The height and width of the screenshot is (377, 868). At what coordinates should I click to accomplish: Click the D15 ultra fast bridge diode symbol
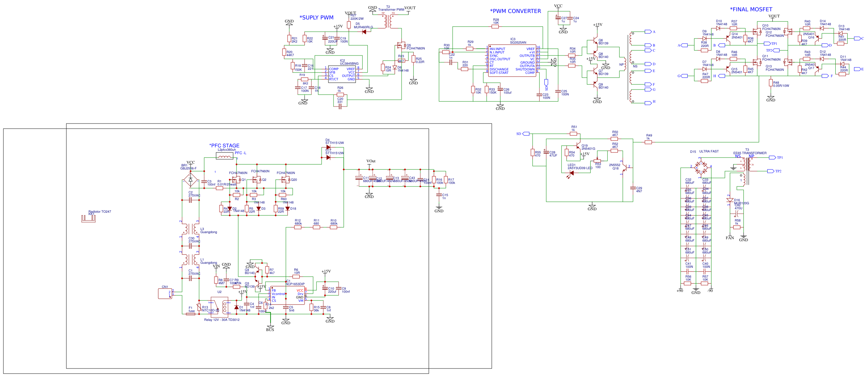(701, 167)
